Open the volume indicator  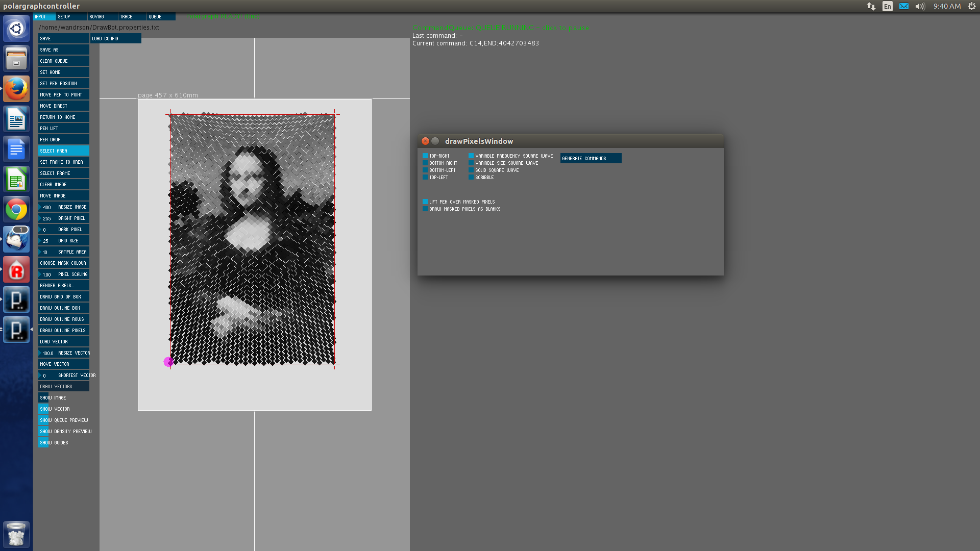click(x=920, y=6)
